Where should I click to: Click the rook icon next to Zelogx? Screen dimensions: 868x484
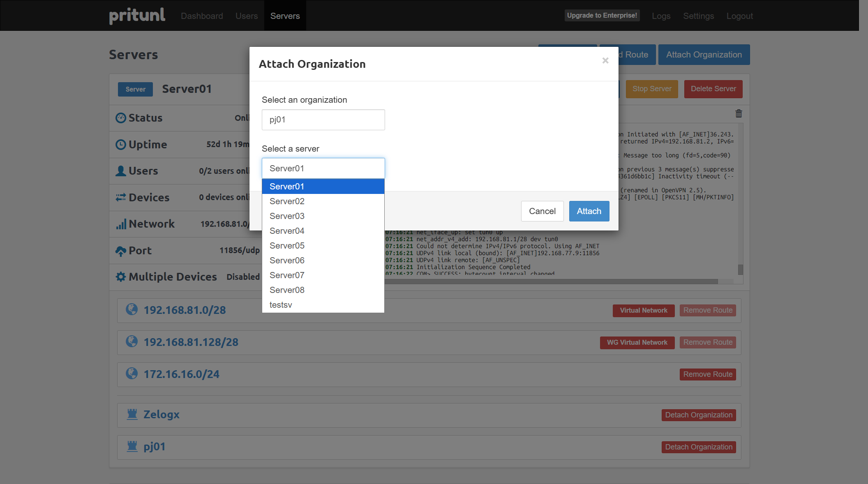(x=132, y=414)
